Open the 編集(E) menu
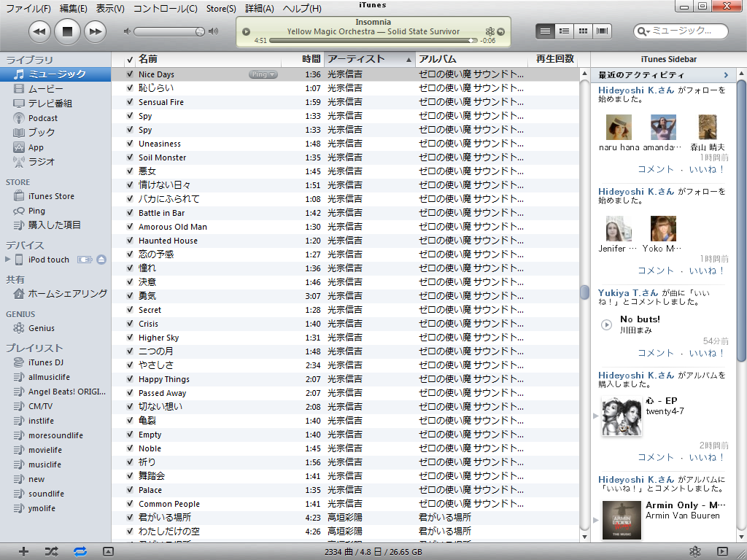The height and width of the screenshot is (560, 747). 74,9
